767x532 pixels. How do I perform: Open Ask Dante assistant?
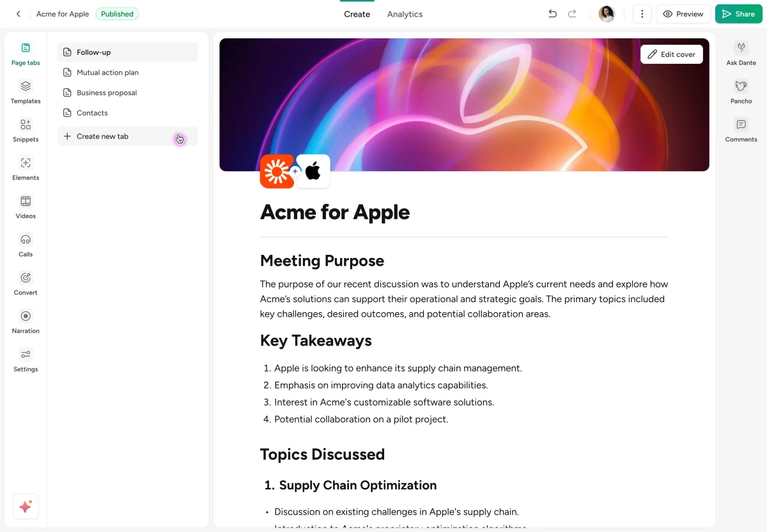tap(741, 54)
